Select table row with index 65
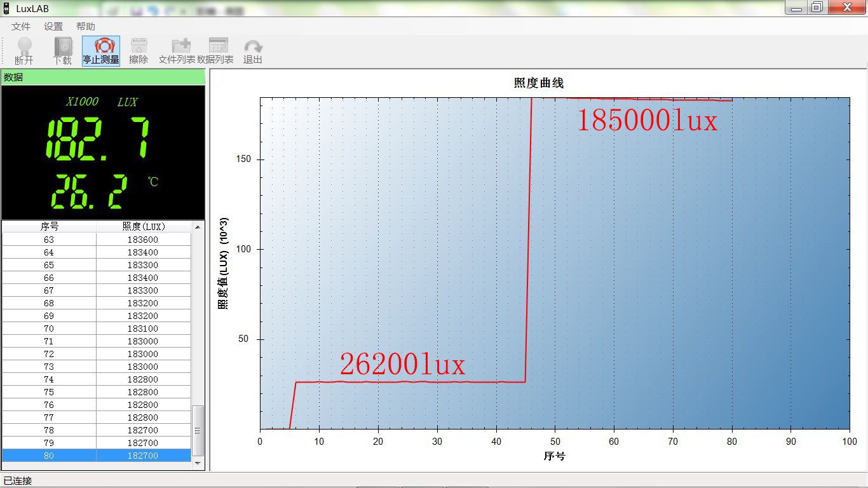Viewport: 868px width, 488px height. [x=97, y=265]
